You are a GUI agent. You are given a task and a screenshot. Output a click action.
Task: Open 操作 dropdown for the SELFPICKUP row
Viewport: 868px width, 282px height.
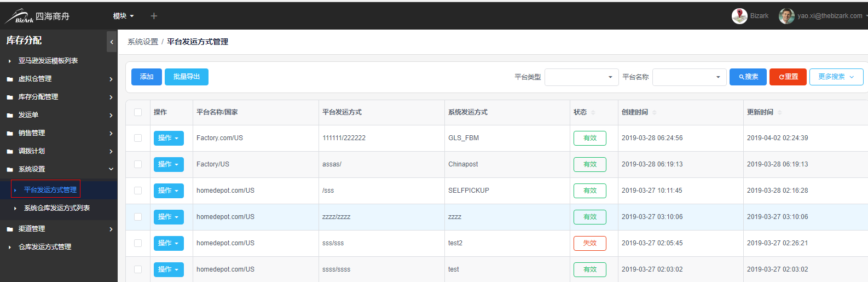(x=169, y=191)
